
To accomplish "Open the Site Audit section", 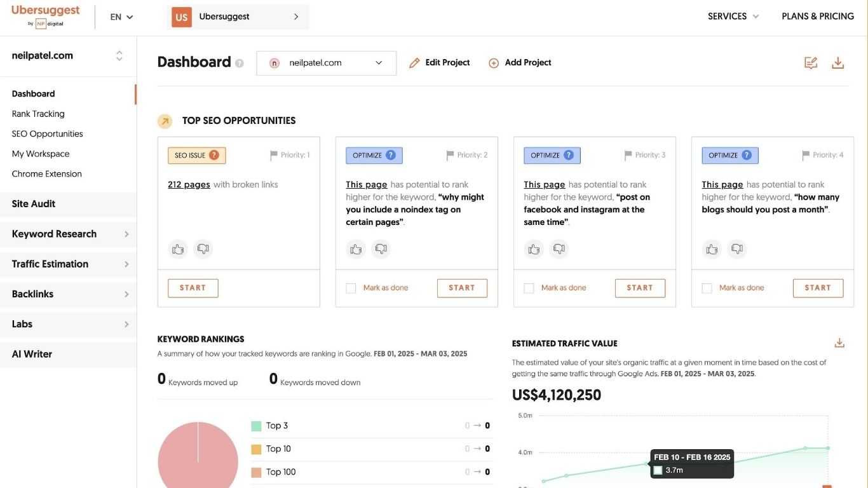I will 68,204.
